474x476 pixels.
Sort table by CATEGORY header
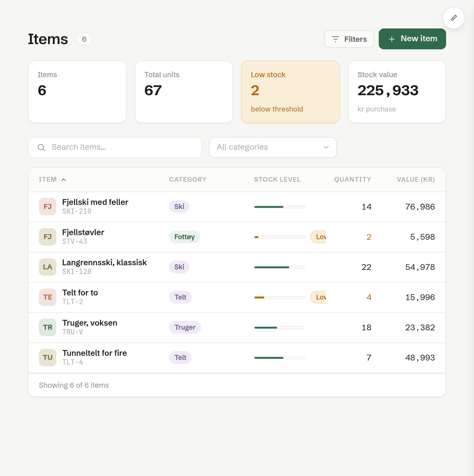pyautogui.click(x=188, y=180)
